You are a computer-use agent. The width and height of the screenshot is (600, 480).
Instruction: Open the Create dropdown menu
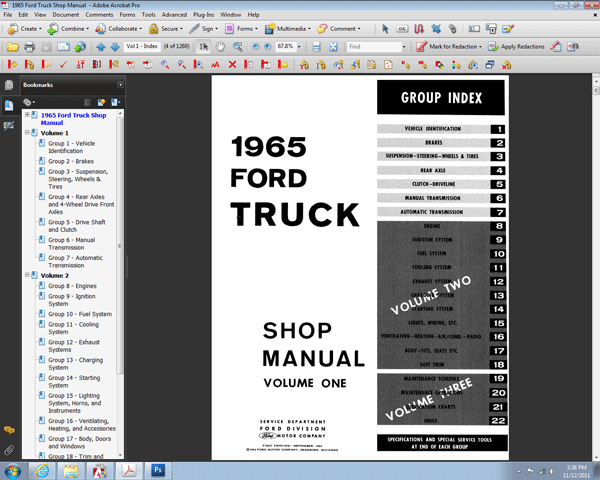click(24, 29)
